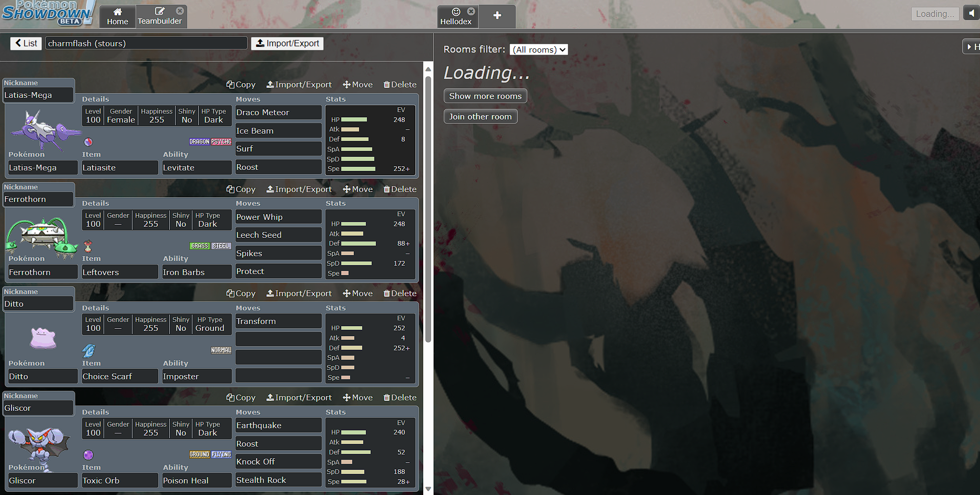Edit the team name field charmflash (stours)
The image size is (980, 495).
coord(146,43)
